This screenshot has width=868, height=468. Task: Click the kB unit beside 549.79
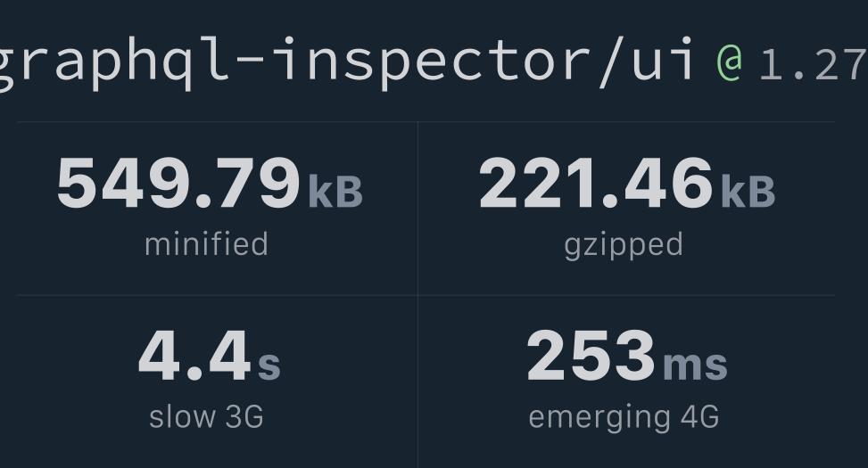click(335, 192)
